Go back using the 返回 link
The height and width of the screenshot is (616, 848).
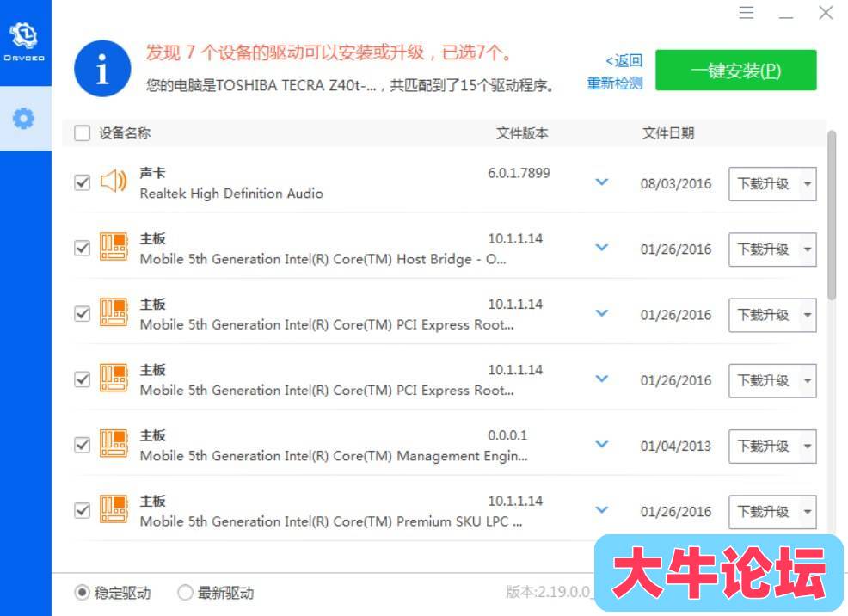tap(624, 60)
